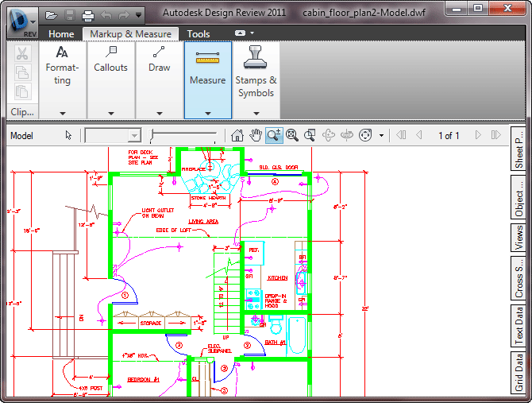Open the Formatting panel button
Screen dimensions: 532x403
(x=63, y=65)
